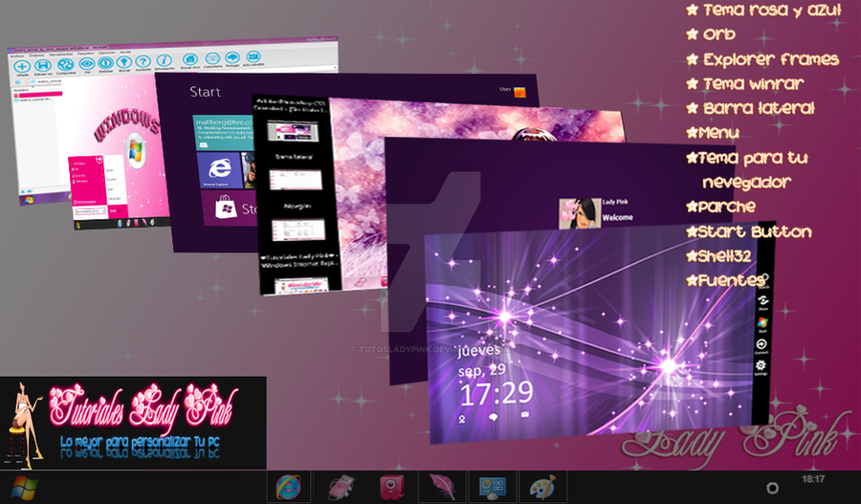Click Eliminar icon in WinRAR toolbar
The image size is (861, 504).
[x=105, y=64]
